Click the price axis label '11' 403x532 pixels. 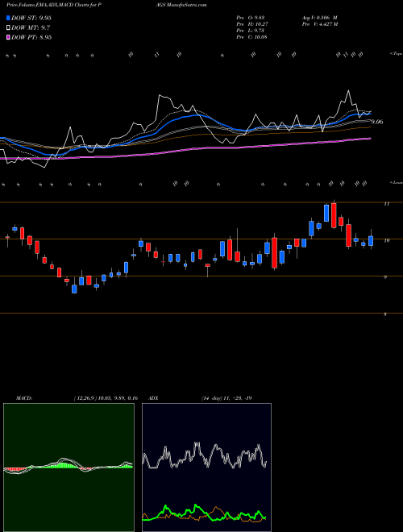click(386, 204)
